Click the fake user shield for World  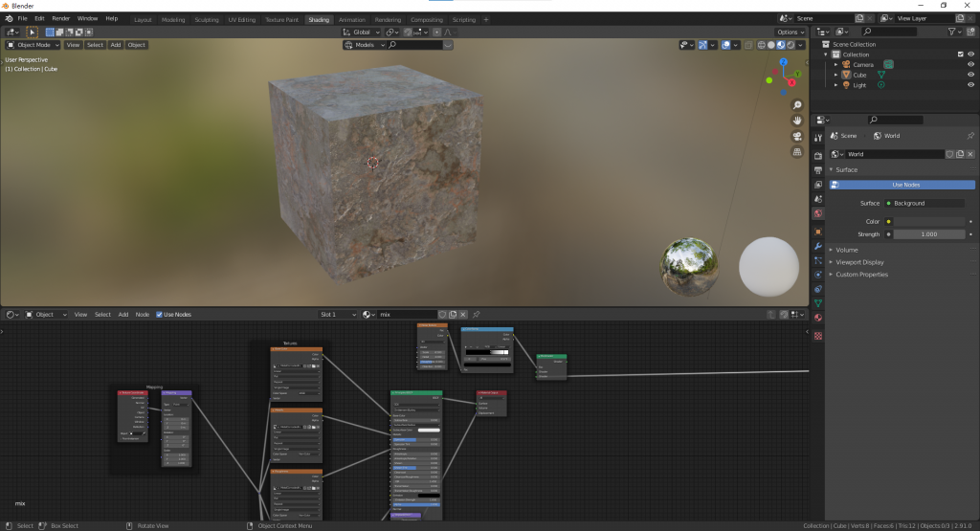(x=949, y=154)
